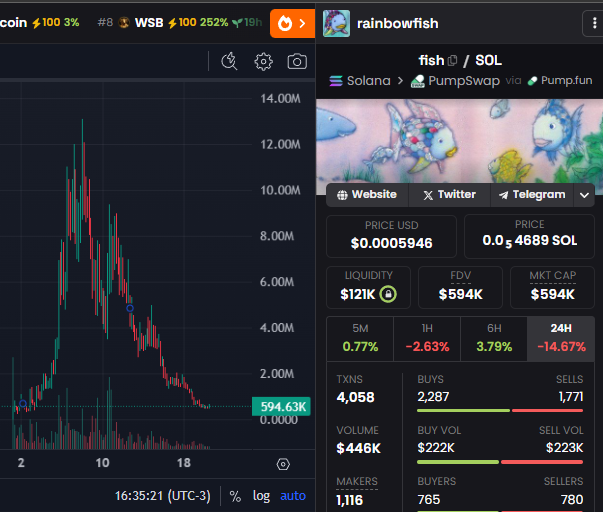Open the orange trending flame button
Viewport: 603px width, 512px height.
(292, 23)
